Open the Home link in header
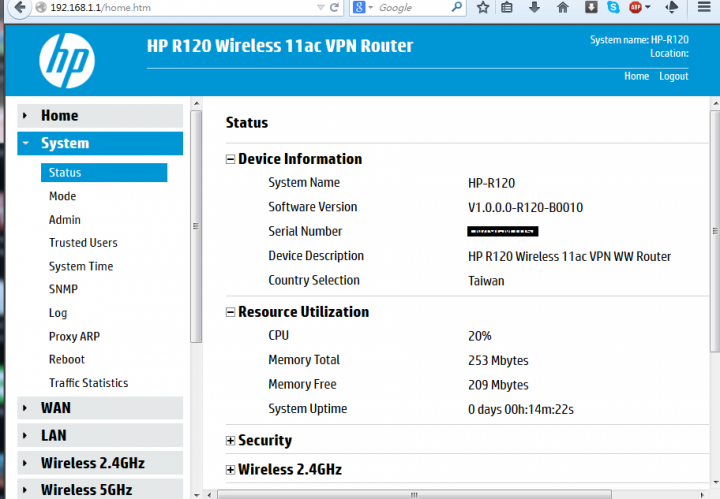The height and width of the screenshot is (499, 720). click(x=636, y=76)
